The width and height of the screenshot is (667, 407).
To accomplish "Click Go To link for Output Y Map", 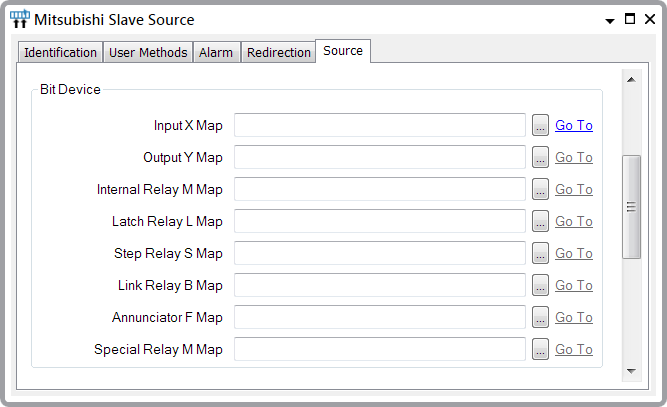I will click(574, 157).
